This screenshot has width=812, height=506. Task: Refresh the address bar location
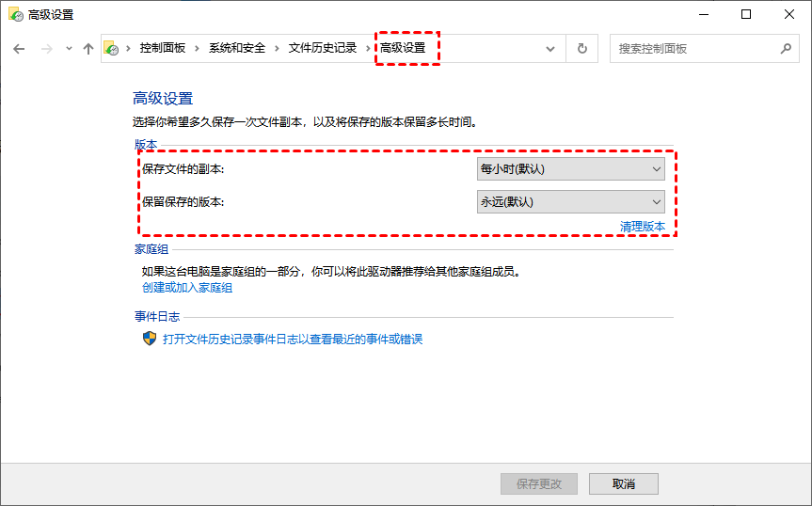(582, 49)
